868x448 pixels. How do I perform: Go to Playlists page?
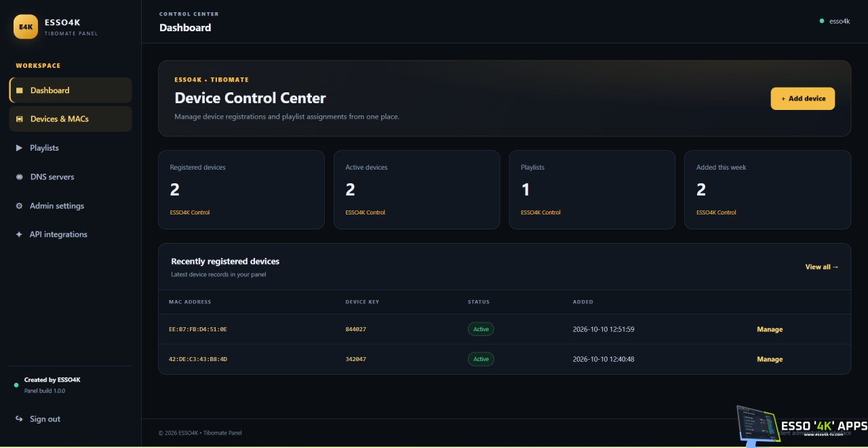(71, 148)
